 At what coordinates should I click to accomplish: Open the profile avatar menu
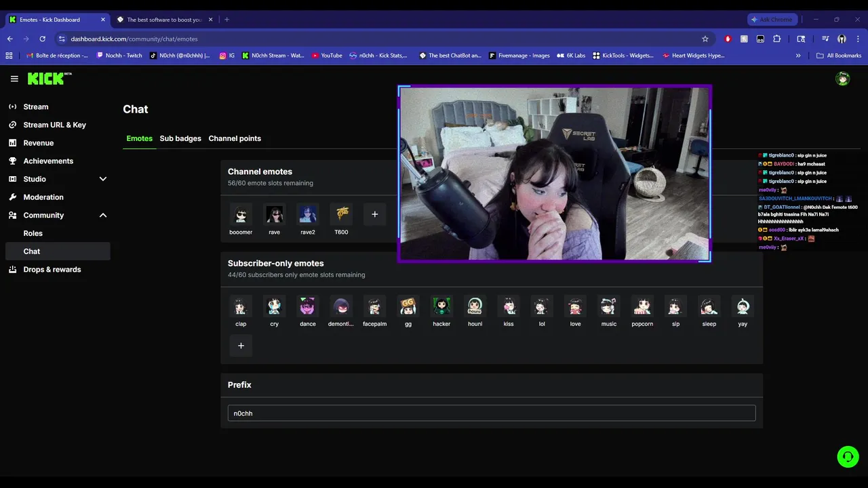(843, 79)
